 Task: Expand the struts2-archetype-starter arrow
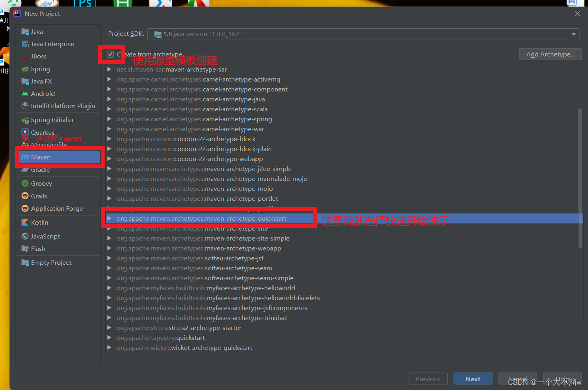109,328
